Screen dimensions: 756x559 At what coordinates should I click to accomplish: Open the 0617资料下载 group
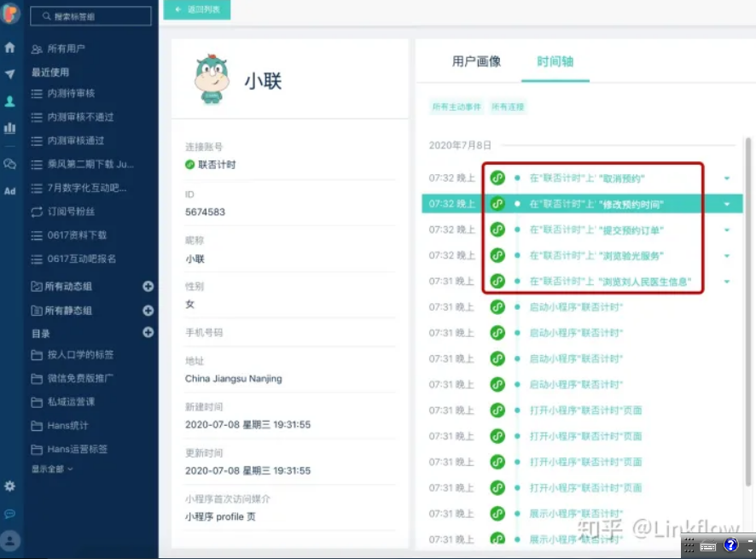point(69,235)
